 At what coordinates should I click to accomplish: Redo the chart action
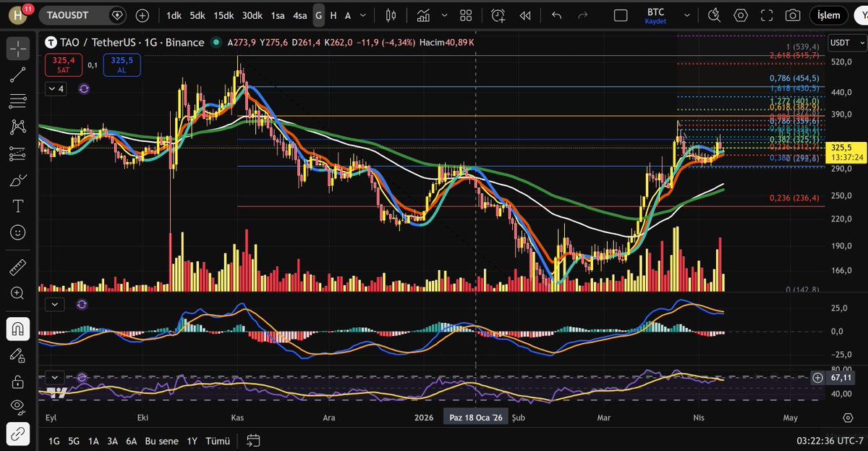(x=584, y=15)
